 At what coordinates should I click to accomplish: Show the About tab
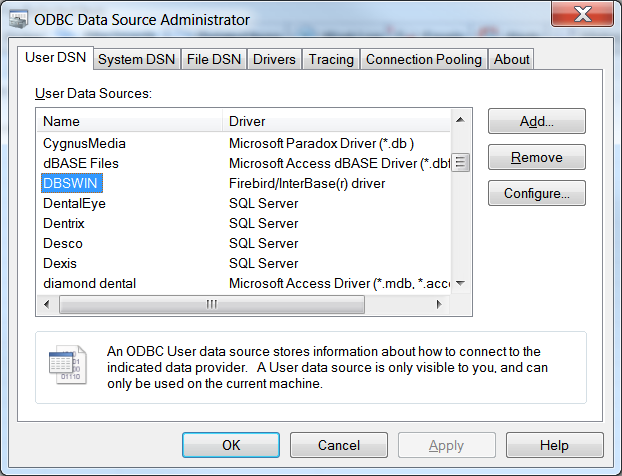511,59
